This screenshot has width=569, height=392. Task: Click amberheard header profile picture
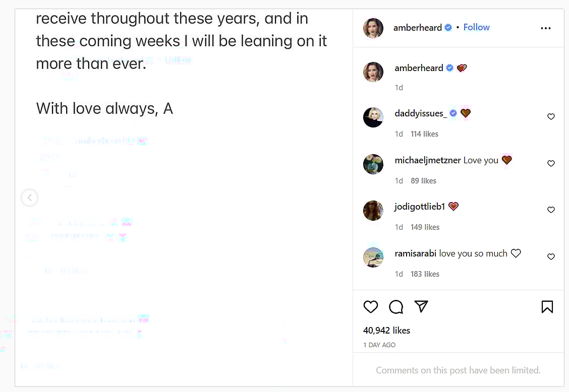click(373, 28)
